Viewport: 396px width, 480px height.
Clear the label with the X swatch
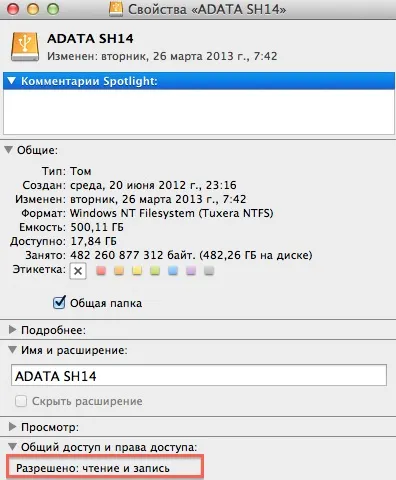click(x=78, y=271)
